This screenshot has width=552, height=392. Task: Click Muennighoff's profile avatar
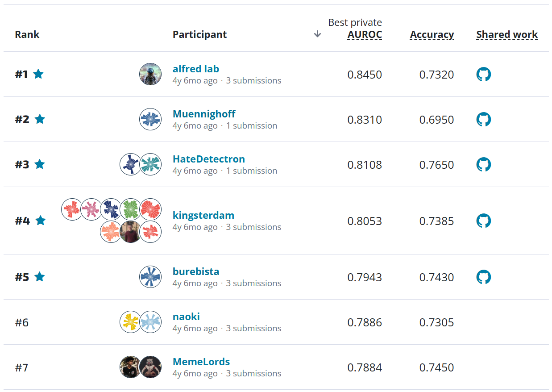150,119
